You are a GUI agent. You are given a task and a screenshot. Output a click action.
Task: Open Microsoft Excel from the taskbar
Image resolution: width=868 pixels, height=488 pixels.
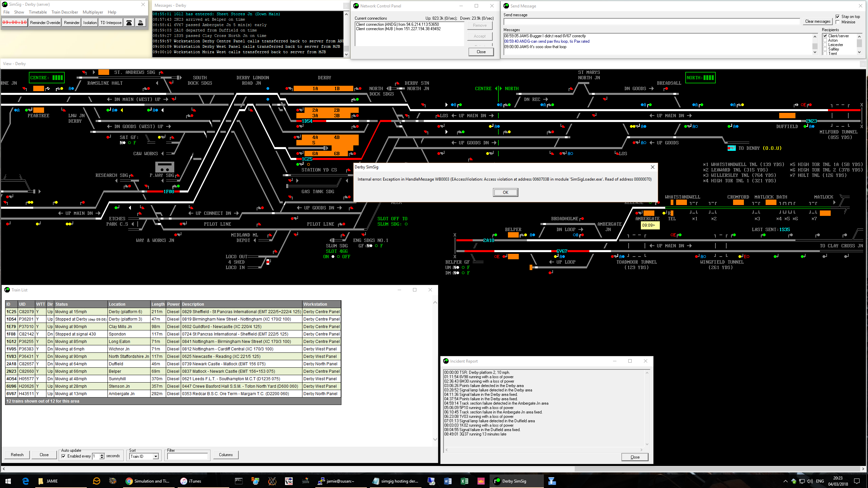(464, 481)
